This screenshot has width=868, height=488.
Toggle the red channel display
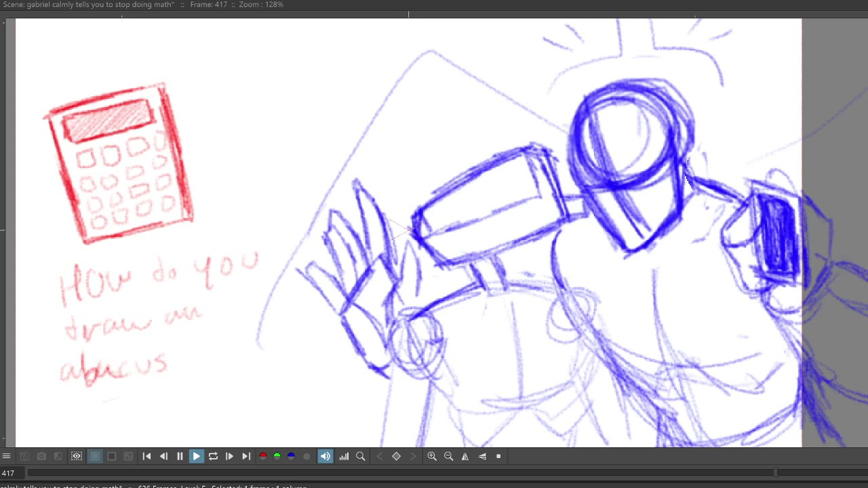[263, 456]
